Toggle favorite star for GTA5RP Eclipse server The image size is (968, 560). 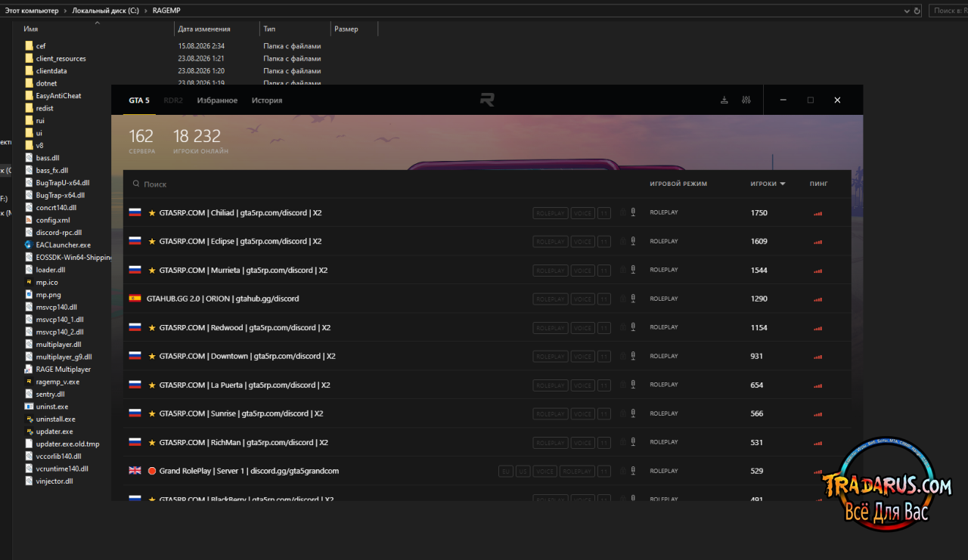tap(152, 242)
